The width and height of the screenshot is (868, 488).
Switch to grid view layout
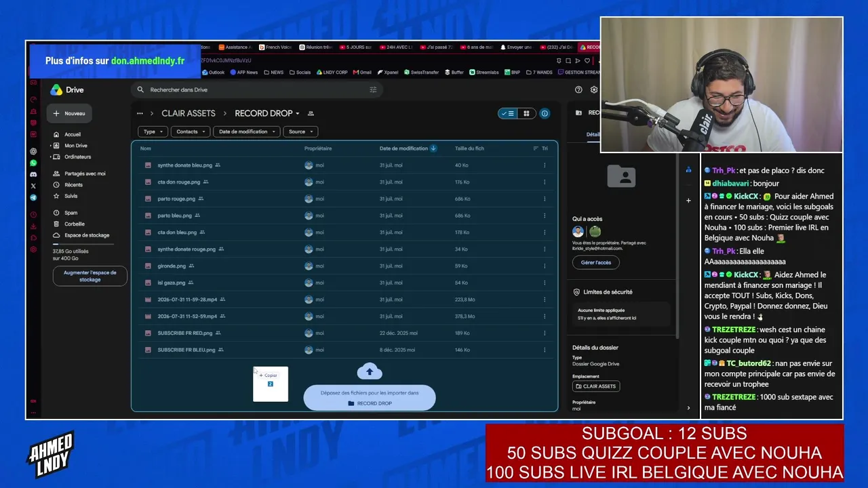526,114
